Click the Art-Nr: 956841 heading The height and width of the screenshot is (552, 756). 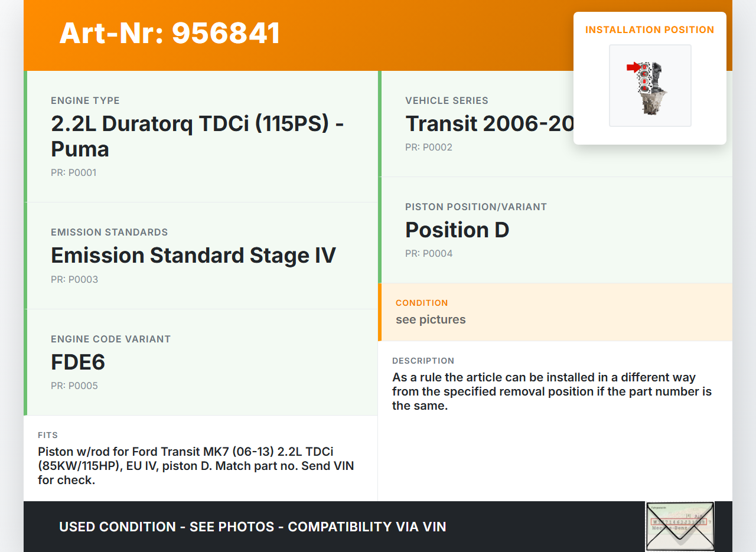[170, 33]
